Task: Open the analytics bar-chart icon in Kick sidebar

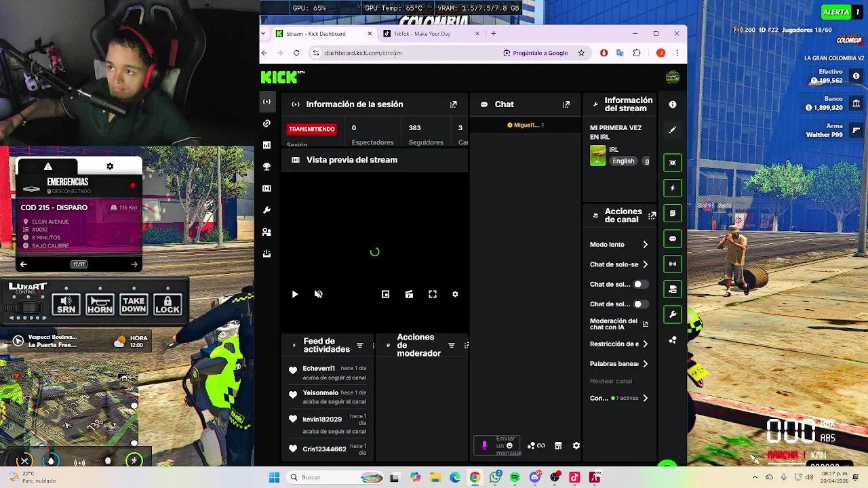Action: tap(267, 145)
